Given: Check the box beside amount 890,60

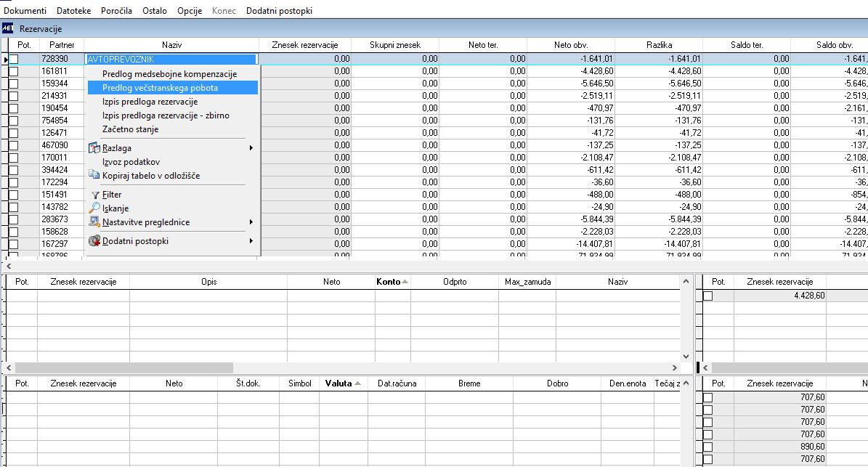Looking at the screenshot, I should [708, 447].
